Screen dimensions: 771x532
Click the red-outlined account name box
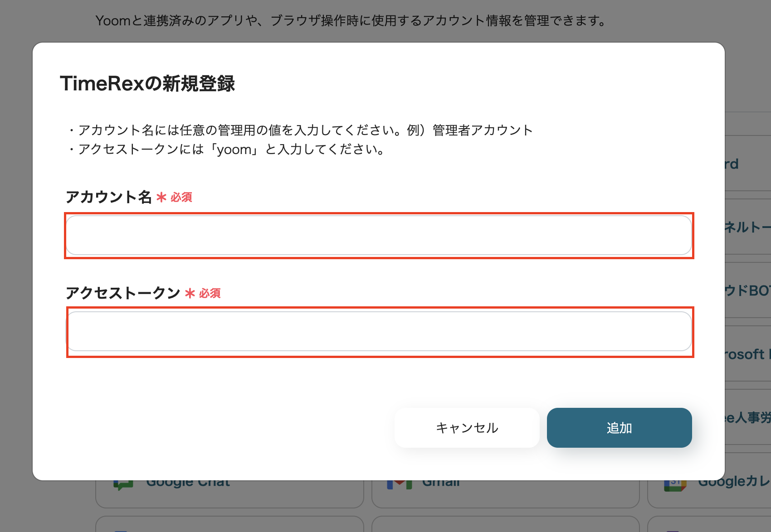pyautogui.click(x=379, y=235)
